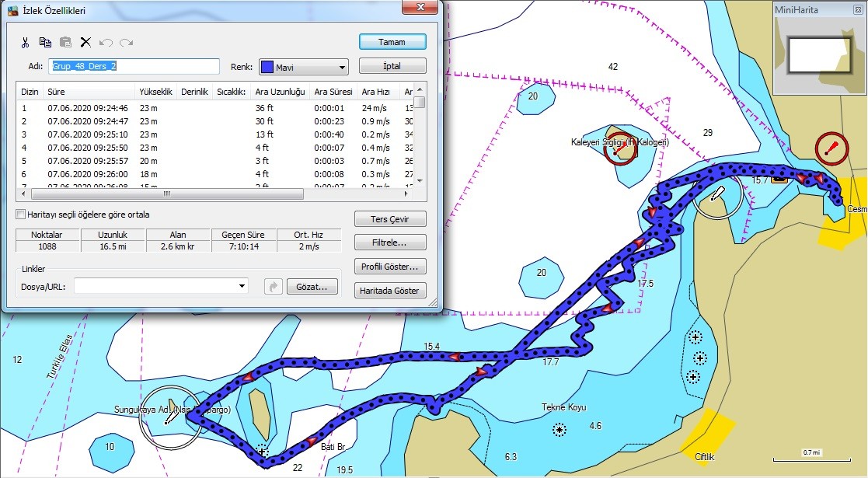Sort by the Süre column header

pos(89,92)
